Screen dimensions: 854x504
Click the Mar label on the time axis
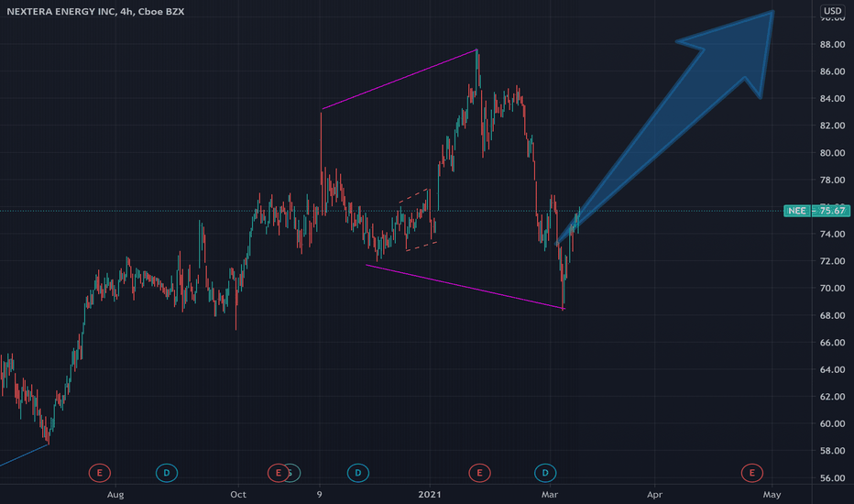550,495
